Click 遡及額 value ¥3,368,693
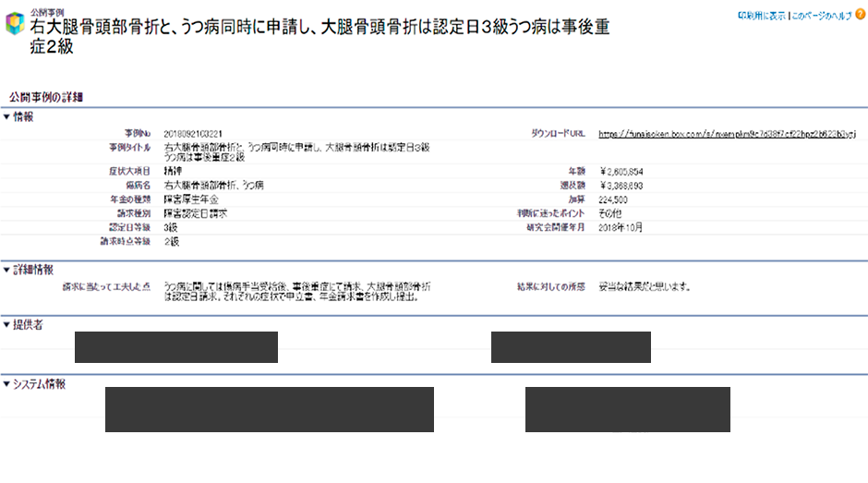This screenshot has height=483, width=868. [x=621, y=186]
